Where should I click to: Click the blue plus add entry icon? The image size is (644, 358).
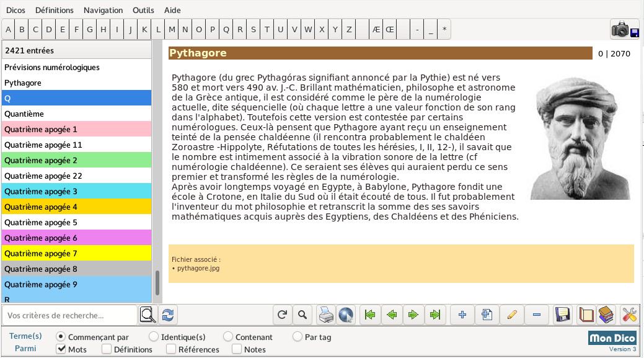462,315
